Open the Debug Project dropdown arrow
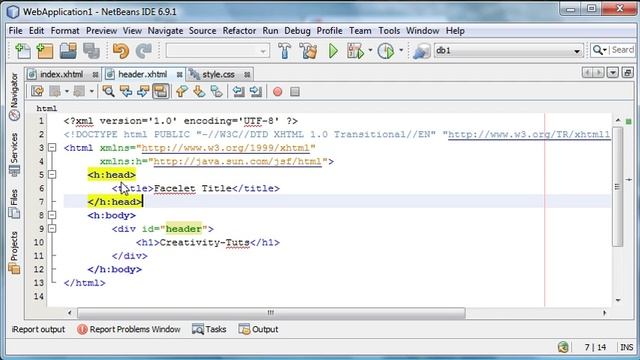 pyautogui.click(x=370, y=51)
